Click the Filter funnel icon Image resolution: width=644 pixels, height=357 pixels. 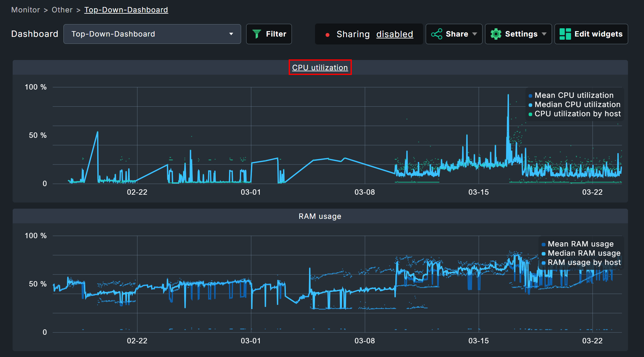click(257, 34)
